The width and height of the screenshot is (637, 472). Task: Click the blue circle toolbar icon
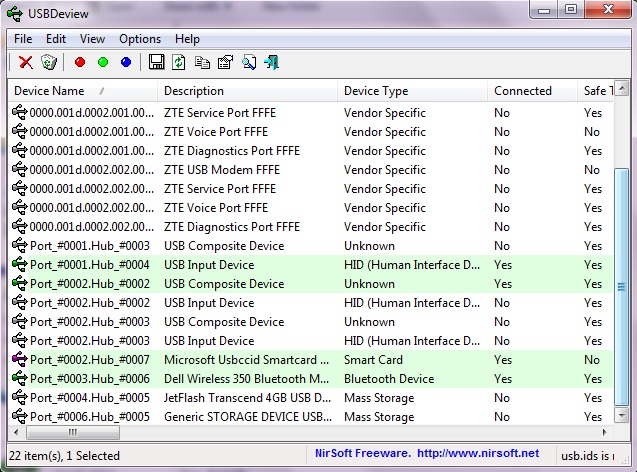click(x=126, y=62)
